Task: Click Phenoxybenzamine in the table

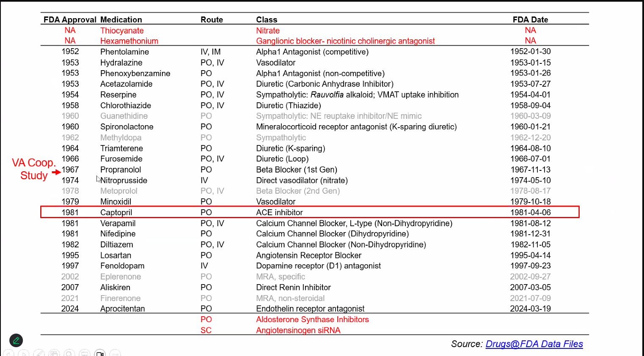Action: [x=135, y=73]
